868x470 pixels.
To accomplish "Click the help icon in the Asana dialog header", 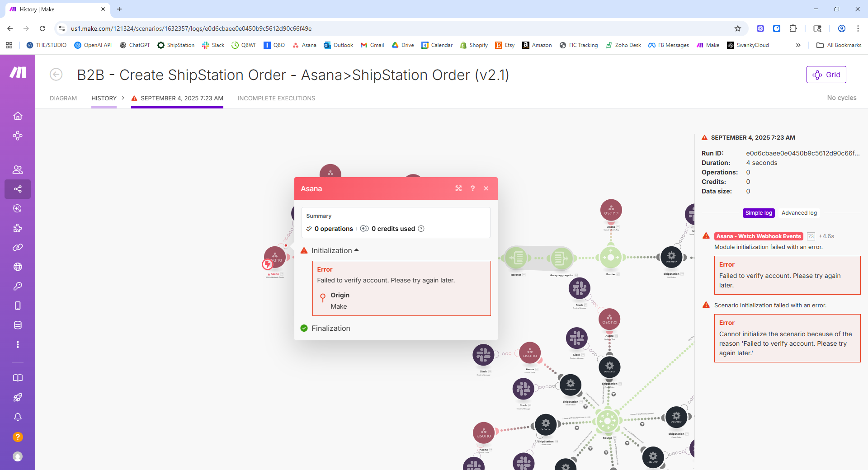I will pos(472,188).
